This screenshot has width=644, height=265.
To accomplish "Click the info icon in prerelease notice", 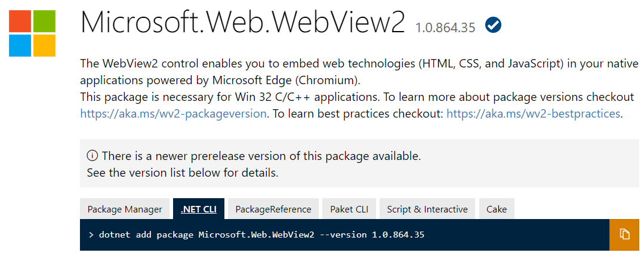I will [x=92, y=156].
